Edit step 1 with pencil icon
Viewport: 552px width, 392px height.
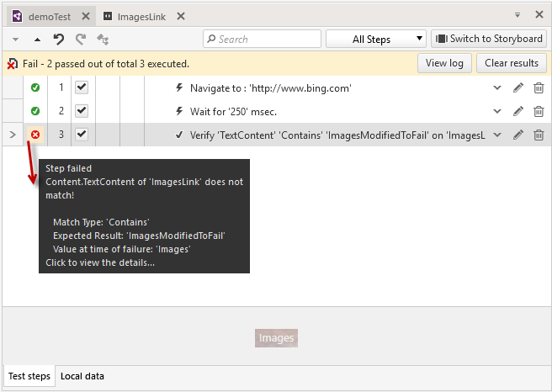[518, 87]
